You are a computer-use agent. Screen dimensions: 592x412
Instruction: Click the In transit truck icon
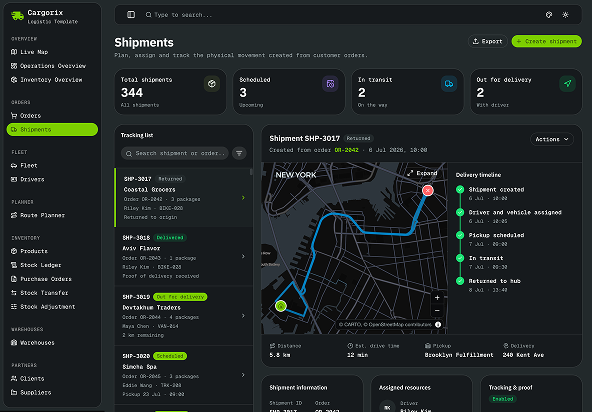449,84
